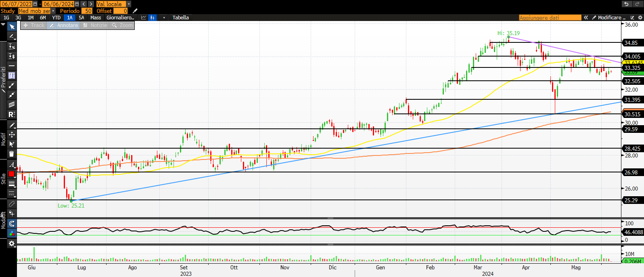Open the font style A tool
This screenshot has height=277, width=644.
(x=12, y=164)
